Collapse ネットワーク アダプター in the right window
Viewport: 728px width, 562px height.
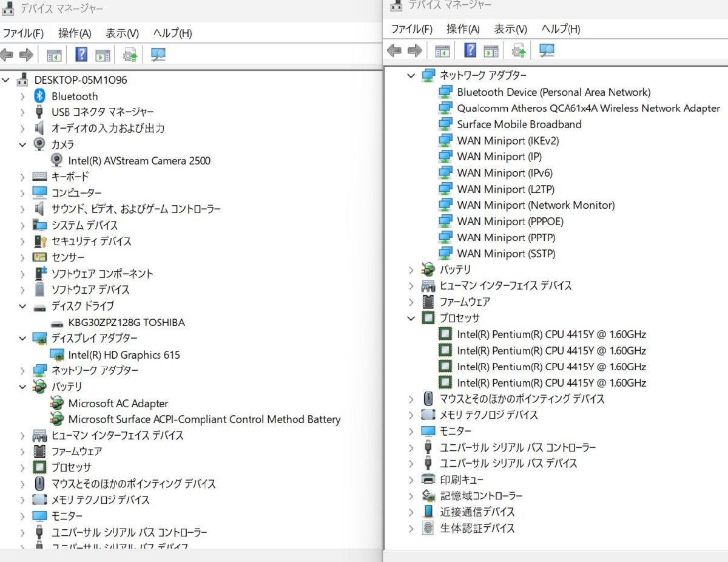click(411, 75)
